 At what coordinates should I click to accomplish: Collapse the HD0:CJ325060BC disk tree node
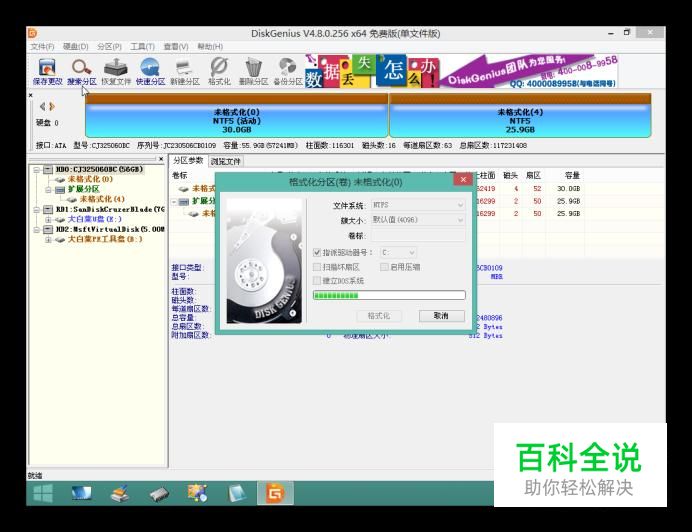point(37,170)
